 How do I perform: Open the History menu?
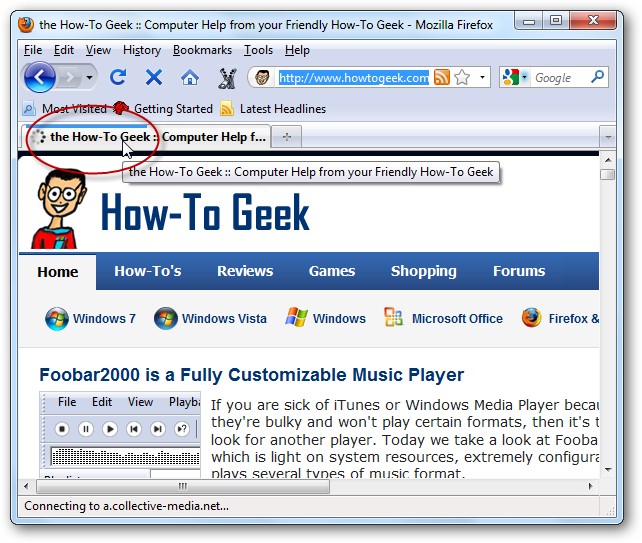(142, 50)
